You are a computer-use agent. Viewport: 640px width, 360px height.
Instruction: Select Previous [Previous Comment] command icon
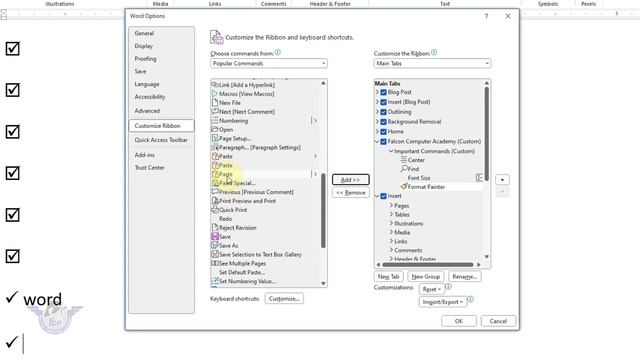click(x=215, y=192)
